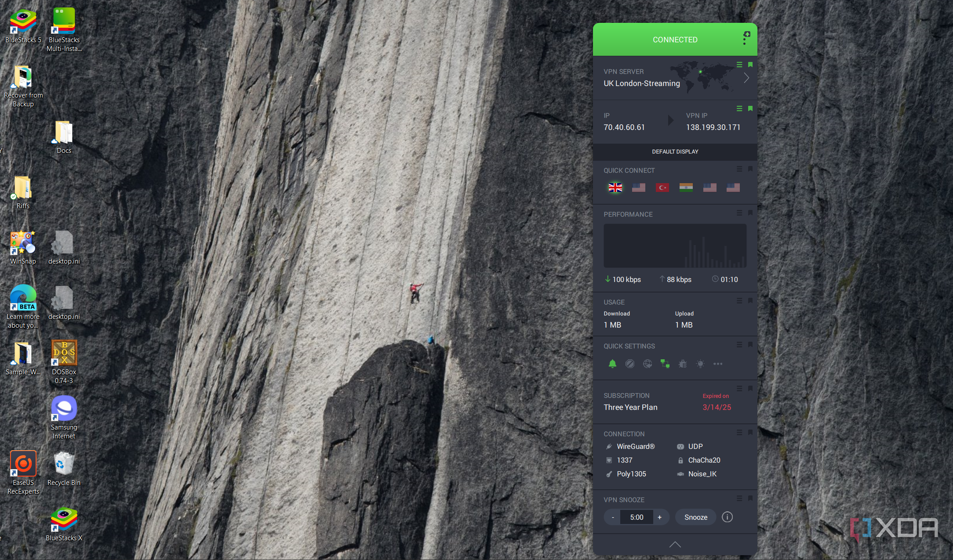The image size is (953, 560).
Task: Connect using the Turkey flag in Quick Connect
Action: pyautogui.click(x=662, y=188)
